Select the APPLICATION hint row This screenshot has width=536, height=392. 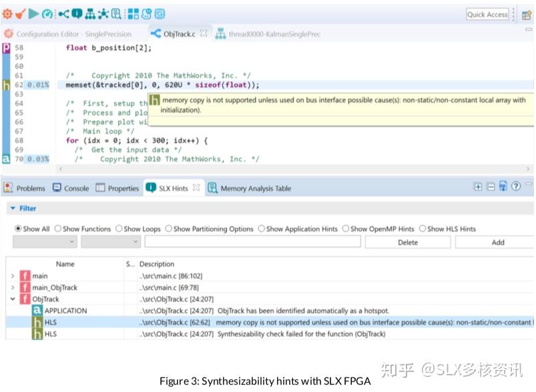[x=270, y=311]
